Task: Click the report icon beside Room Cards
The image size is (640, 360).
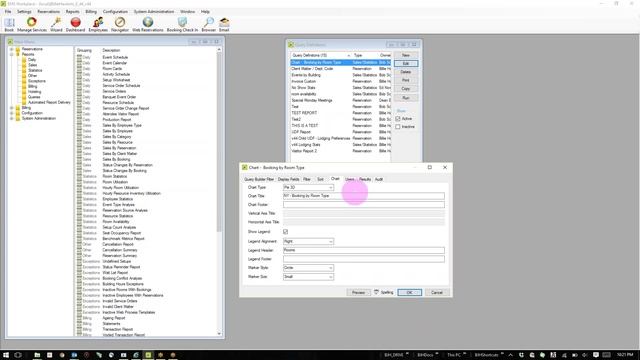Action: (79, 69)
